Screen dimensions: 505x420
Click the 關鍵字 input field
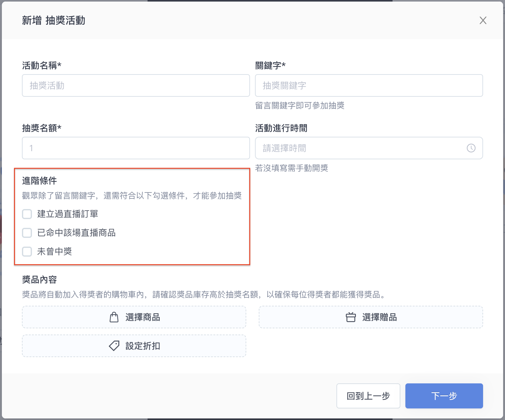pyautogui.click(x=369, y=85)
